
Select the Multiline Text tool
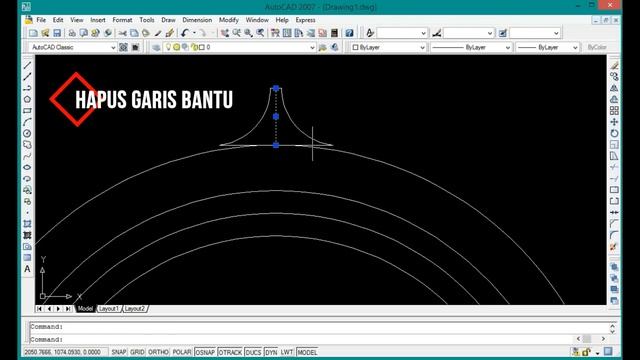[x=27, y=269]
